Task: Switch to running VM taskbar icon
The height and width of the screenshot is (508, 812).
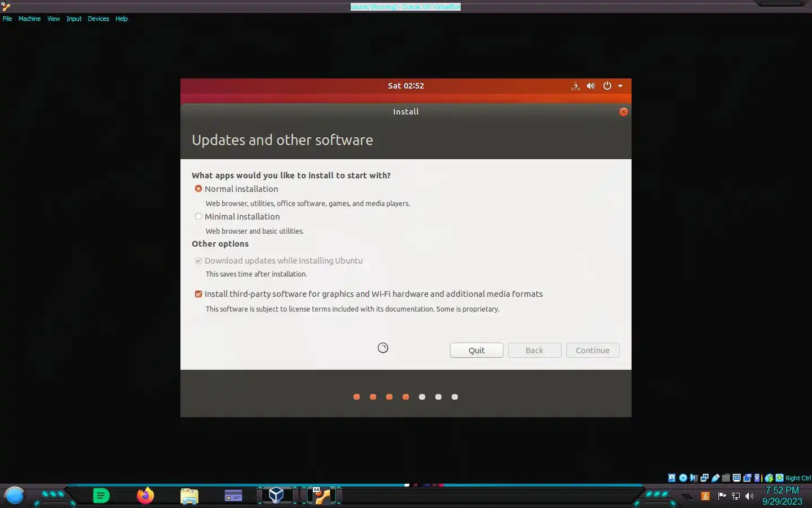Action: point(322,495)
